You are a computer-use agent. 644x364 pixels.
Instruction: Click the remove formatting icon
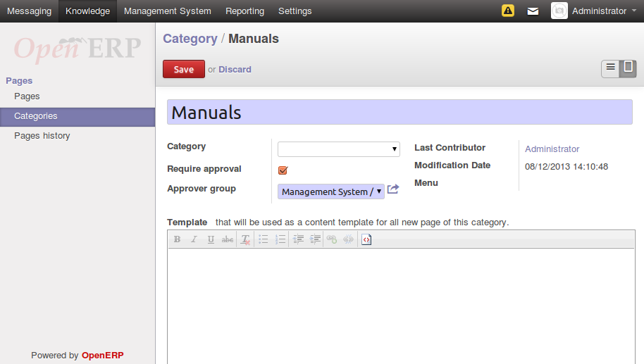point(245,239)
